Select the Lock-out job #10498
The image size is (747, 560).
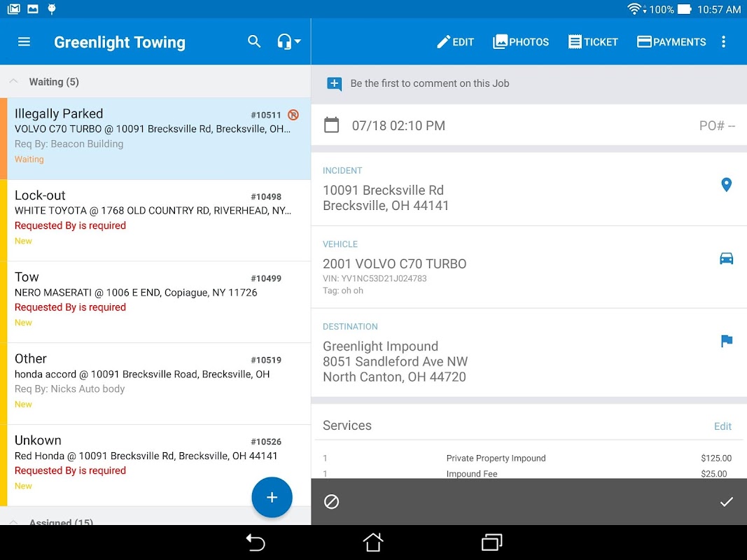point(155,220)
